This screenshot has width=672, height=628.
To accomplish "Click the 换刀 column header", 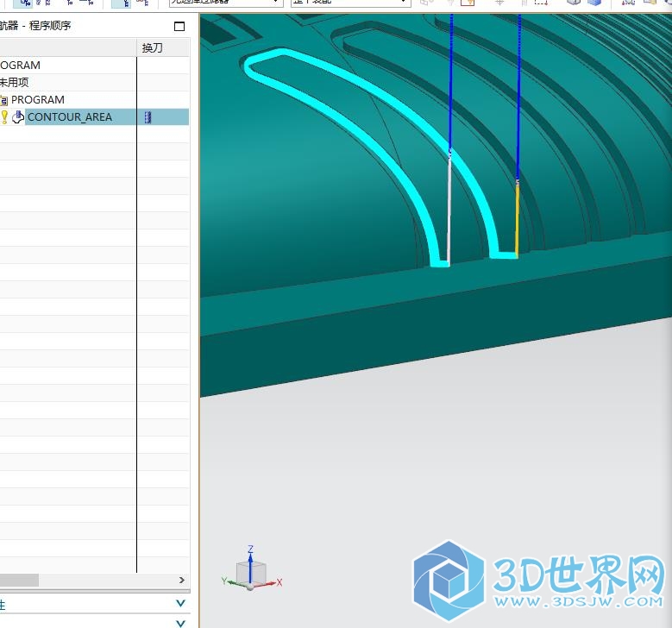I will [163, 47].
